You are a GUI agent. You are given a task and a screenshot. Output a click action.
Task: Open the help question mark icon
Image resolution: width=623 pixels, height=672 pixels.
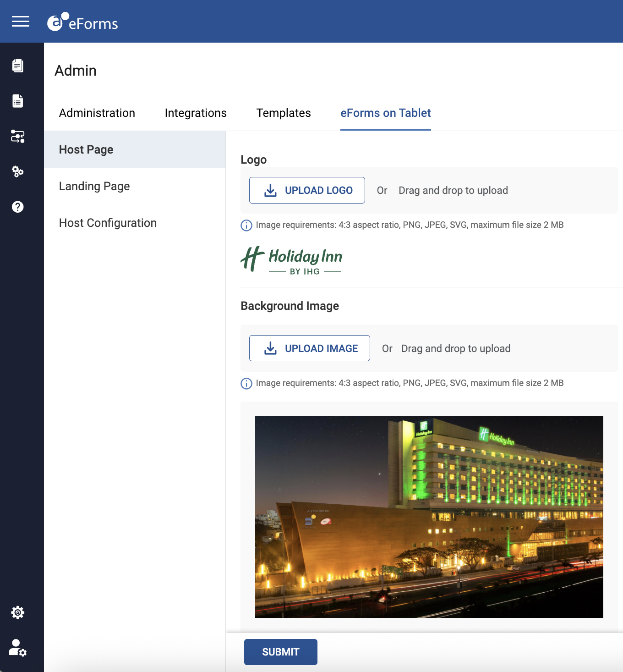(x=18, y=207)
